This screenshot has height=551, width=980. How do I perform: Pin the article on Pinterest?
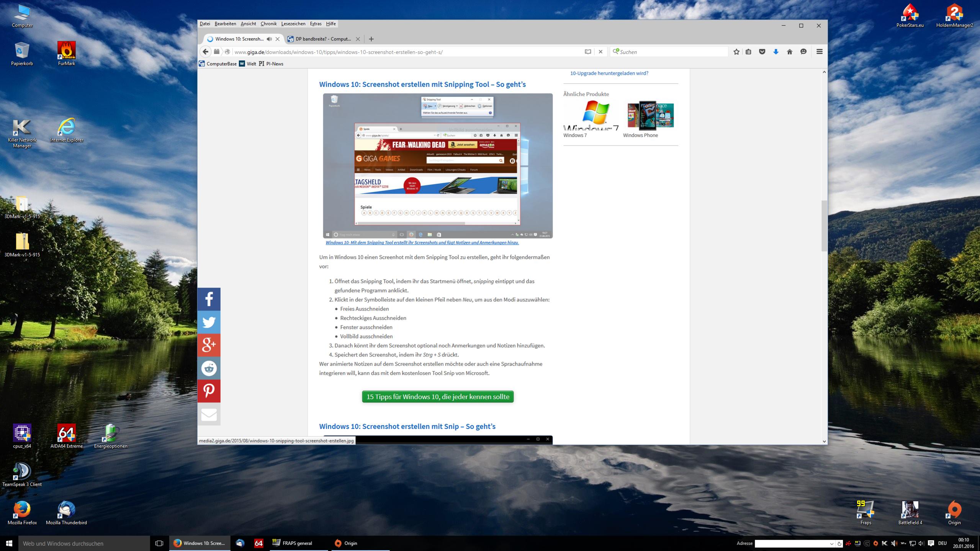tap(209, 391)
